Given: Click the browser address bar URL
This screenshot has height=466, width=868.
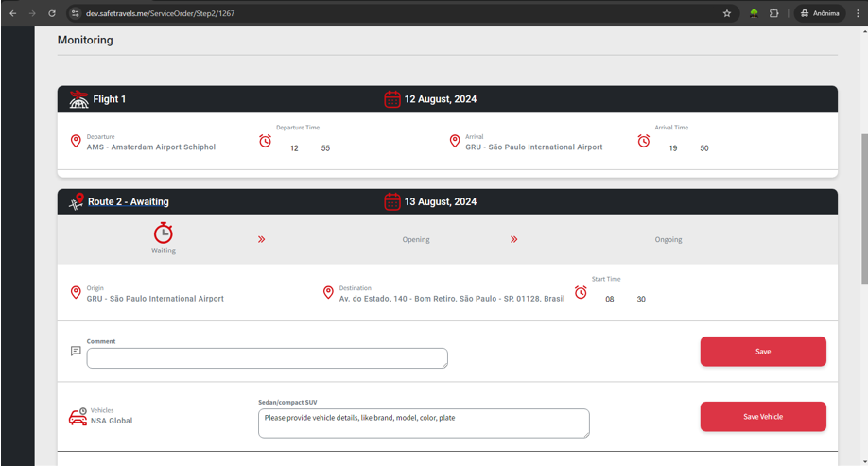Looking at the screenshot, I should pyautogui.click(x=161, y=13).
